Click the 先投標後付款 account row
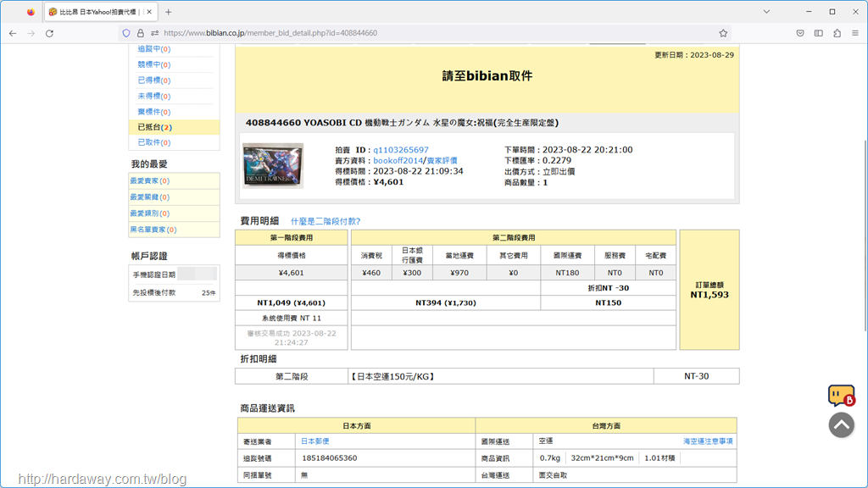The image size is (868, 488). coord(174,292)
